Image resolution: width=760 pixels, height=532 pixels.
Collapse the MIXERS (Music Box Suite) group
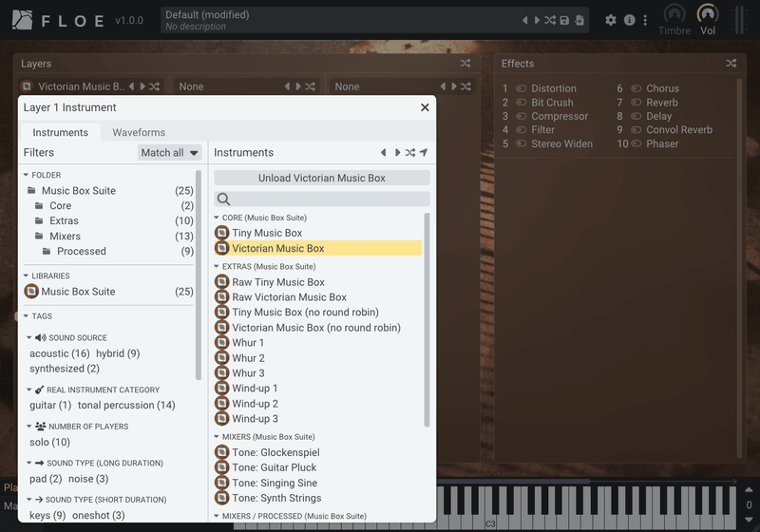point(217,437)
